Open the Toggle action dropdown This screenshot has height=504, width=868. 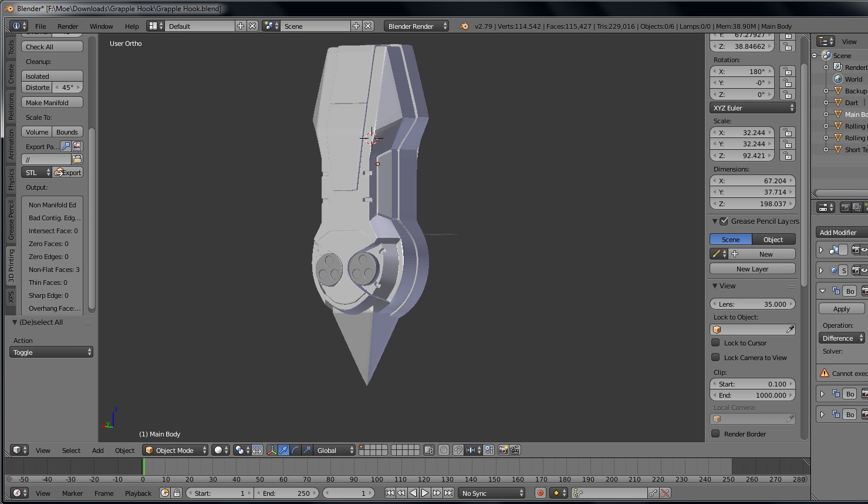pos(52,352)
